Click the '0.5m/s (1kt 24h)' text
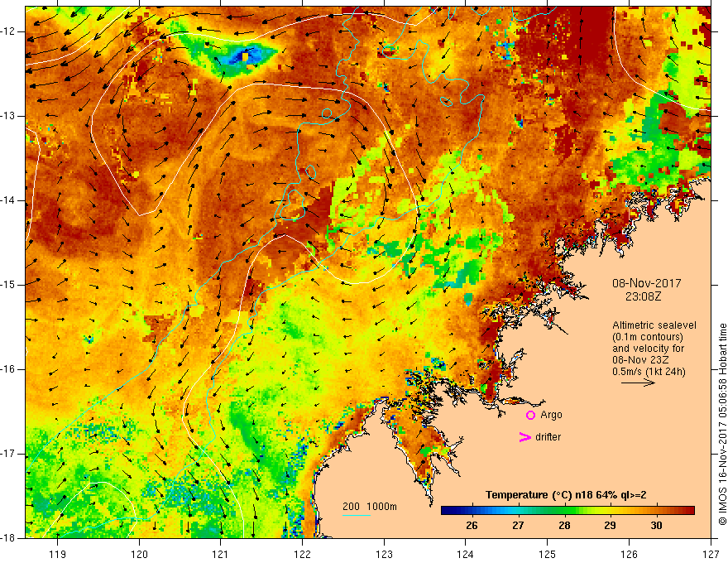Viewport: 728px width, 563px height. coord(649,371)
